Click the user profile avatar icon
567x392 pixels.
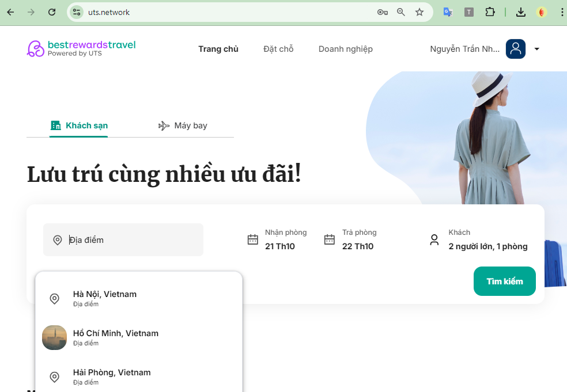point(515,49)
